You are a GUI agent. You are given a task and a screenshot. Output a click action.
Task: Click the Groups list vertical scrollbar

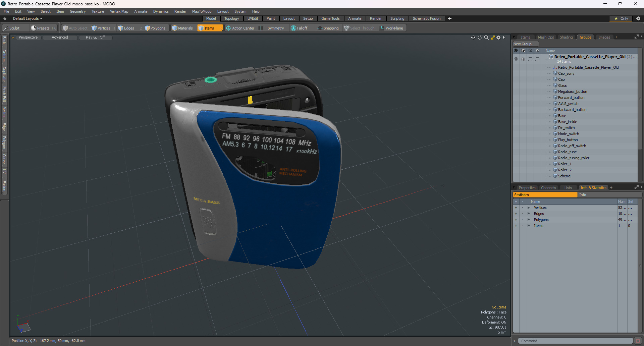(x=640, y=99)
